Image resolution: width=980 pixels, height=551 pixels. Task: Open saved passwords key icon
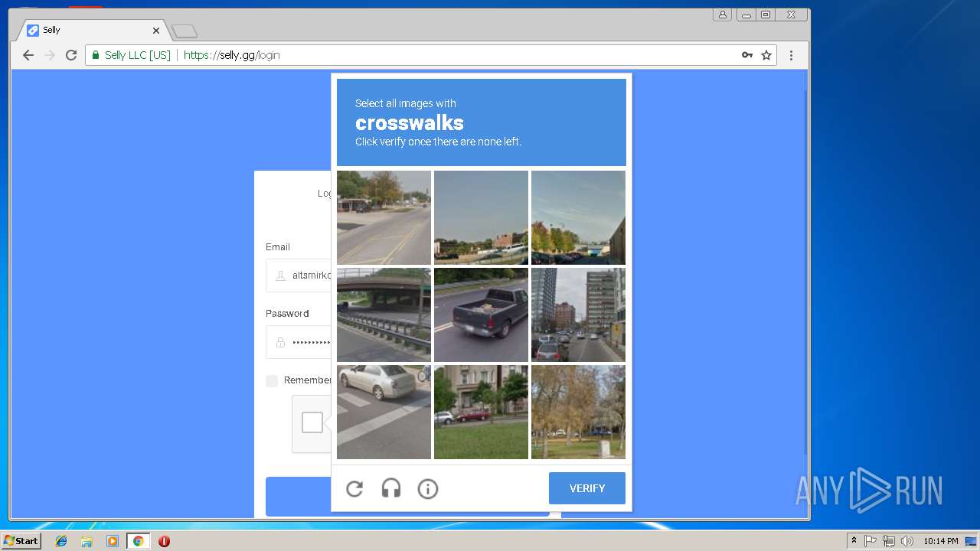tap(747, 55)
